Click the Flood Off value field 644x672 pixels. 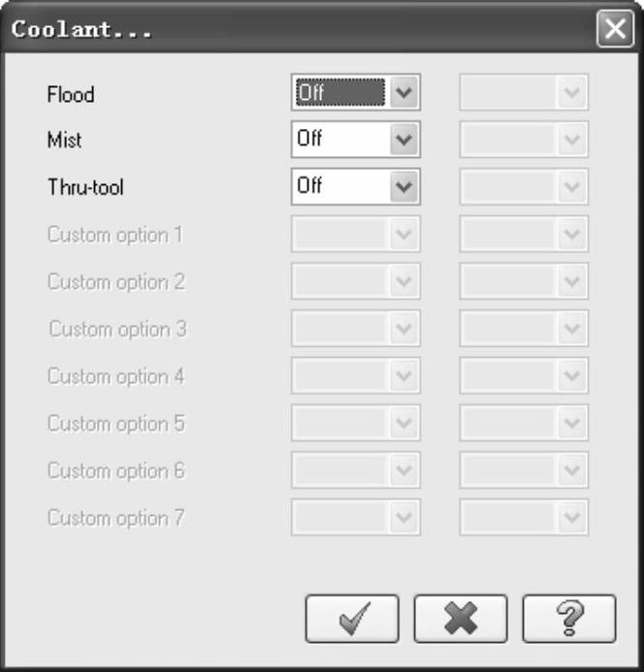(339, 93)
